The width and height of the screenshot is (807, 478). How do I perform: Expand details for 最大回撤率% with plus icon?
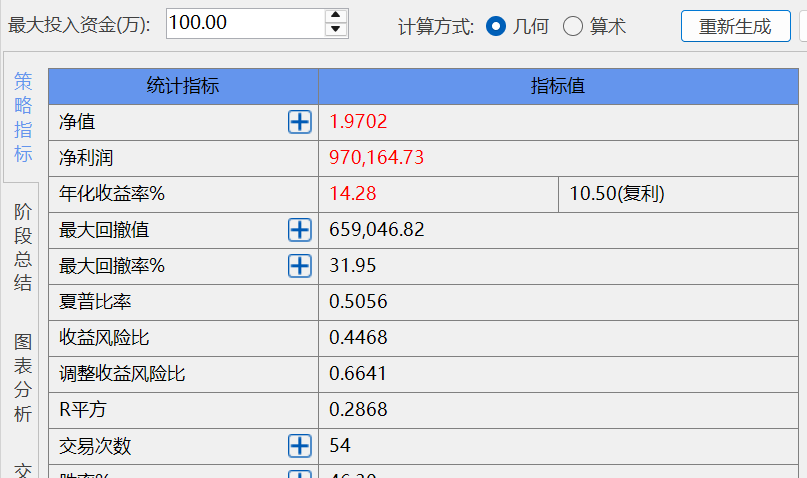point(300,266)
